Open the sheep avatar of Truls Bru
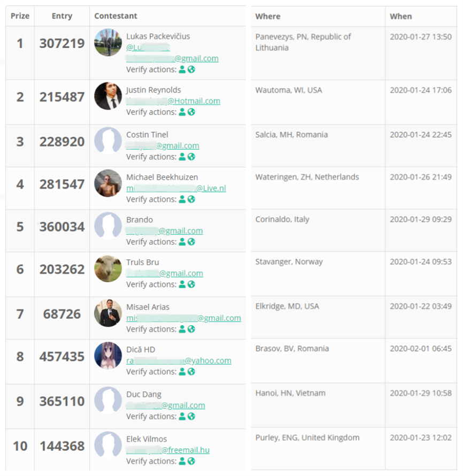The image size is (463, 476). tap(108, 269)
